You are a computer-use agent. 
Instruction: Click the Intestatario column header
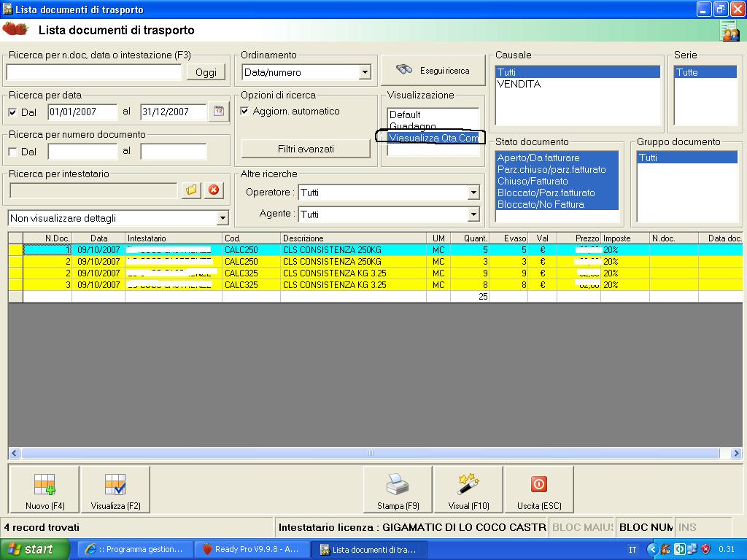coord(174,238)
